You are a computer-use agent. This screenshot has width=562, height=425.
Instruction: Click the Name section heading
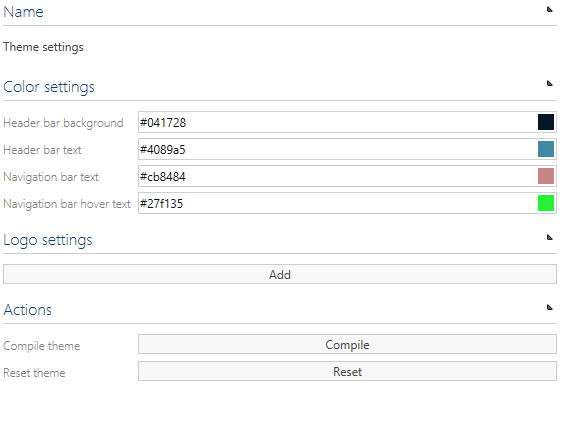[23, 12]
